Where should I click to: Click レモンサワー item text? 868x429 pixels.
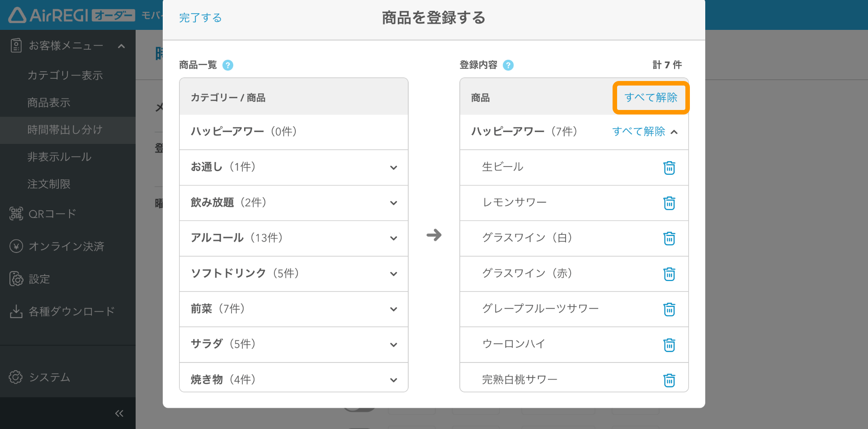point(514,202)
